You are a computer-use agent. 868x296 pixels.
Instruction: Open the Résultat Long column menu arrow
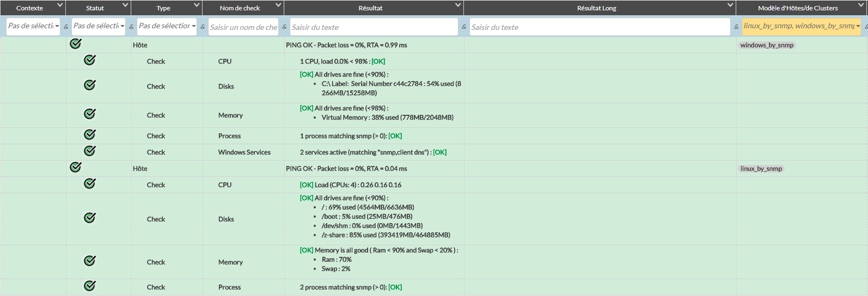[x=730, y=5]
